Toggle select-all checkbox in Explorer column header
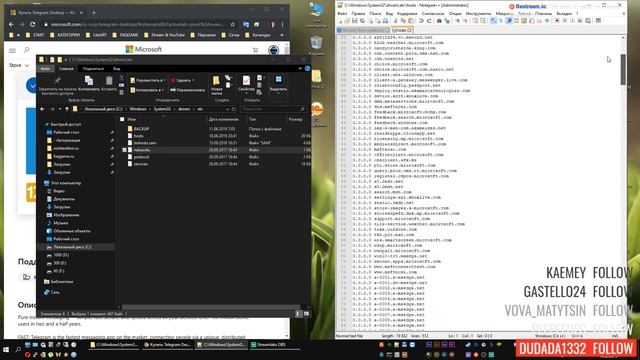 pyautogui.click(x=122, y=119)
